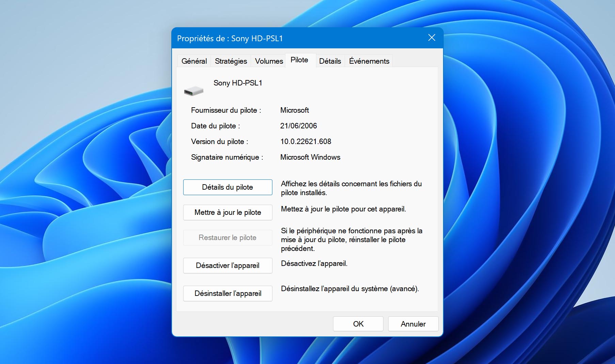The image size is (615, 364).
Task: Close the Propriétés de Sony HD-PSL1 dialog
Action: click(x=431, y=38)
